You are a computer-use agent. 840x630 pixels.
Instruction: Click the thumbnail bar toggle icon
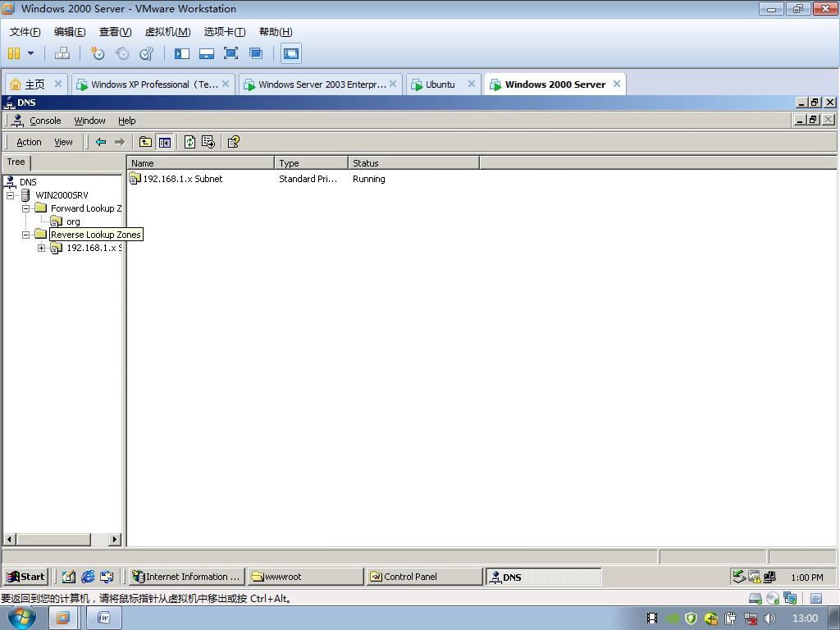pyautogui.click(x=207, y=53)
